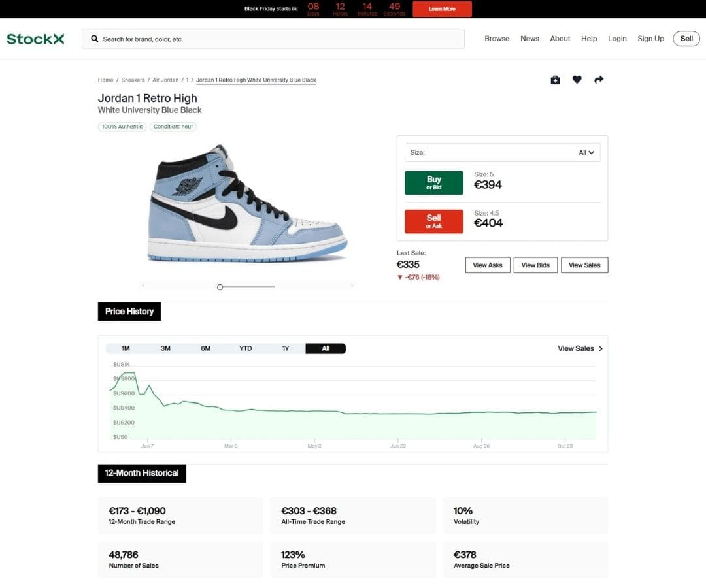Add to portfolio with briefcase icon
Screen dimensions: 706x588
(555, 80)
